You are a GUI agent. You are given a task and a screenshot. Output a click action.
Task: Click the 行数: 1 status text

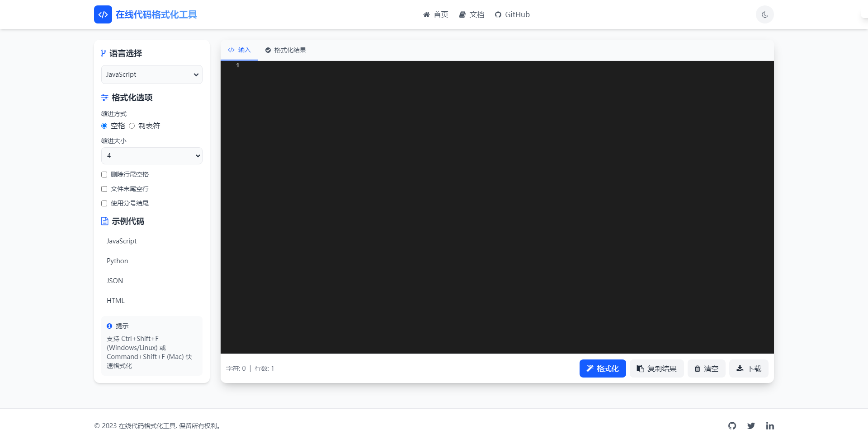coord(264,368)
